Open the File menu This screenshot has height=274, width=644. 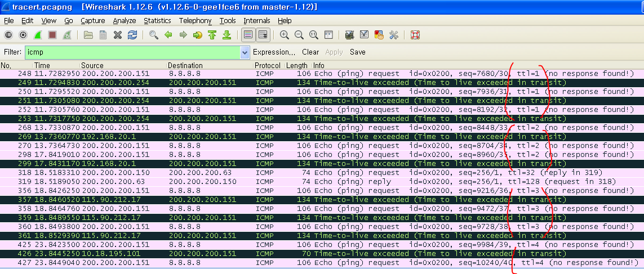coord(8,20)
